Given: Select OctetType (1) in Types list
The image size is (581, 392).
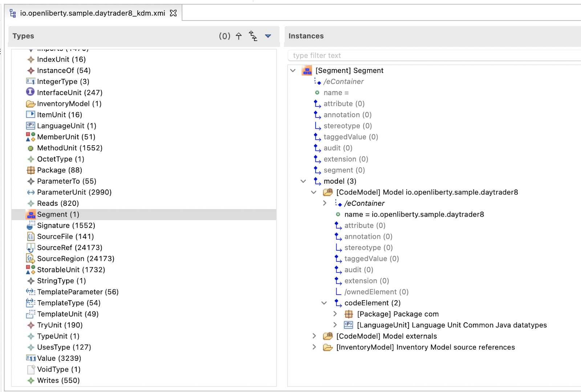Looking at the screenshot, I should (x=60, y=159).
